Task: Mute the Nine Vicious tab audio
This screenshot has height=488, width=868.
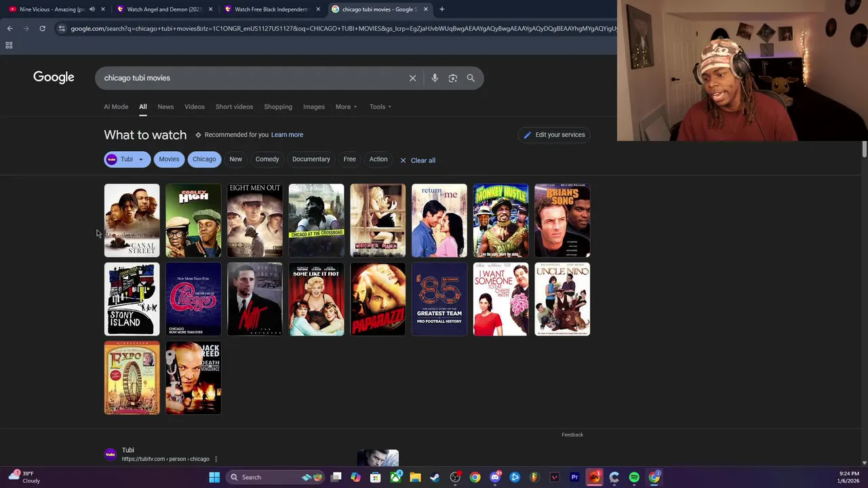Action: point(92,9)
